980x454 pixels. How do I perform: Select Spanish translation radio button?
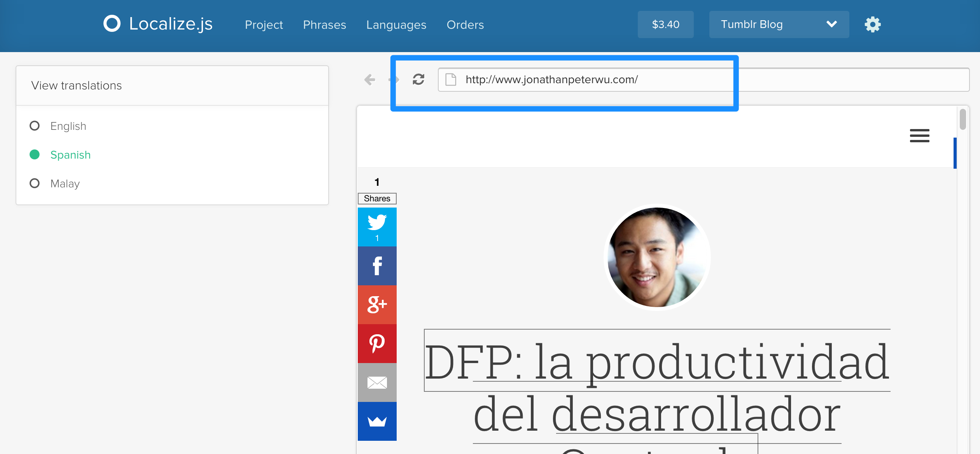pos(35,155)
